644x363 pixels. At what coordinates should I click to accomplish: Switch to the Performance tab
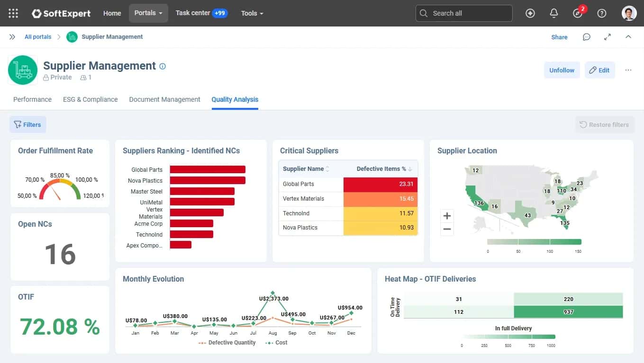[32, 99]
